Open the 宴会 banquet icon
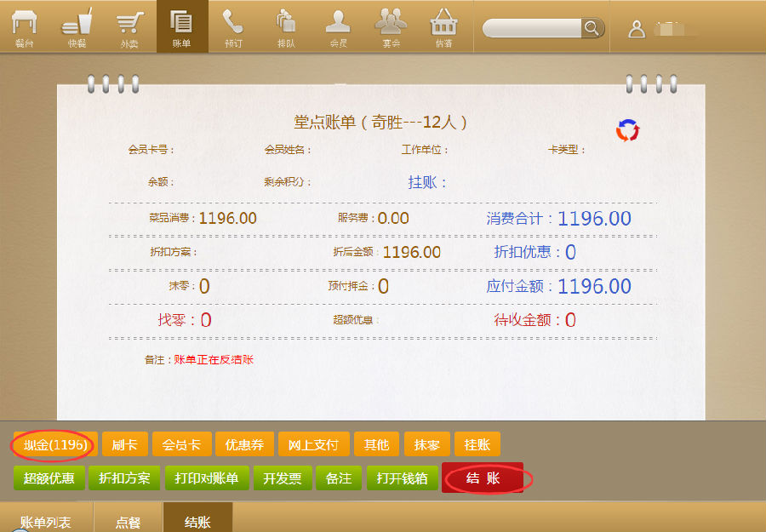Viewport: 766px width, 532px height. [391, 26]
